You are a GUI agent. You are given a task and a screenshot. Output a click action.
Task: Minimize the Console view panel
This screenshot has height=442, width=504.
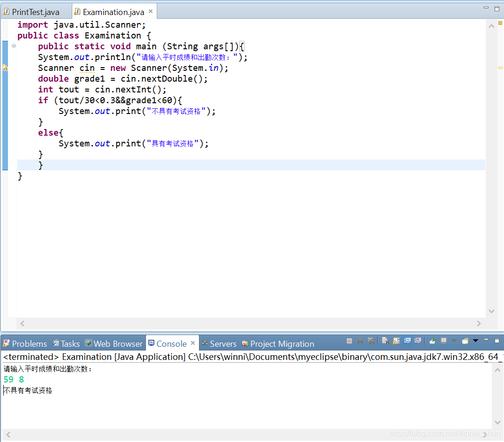[486, 340]
